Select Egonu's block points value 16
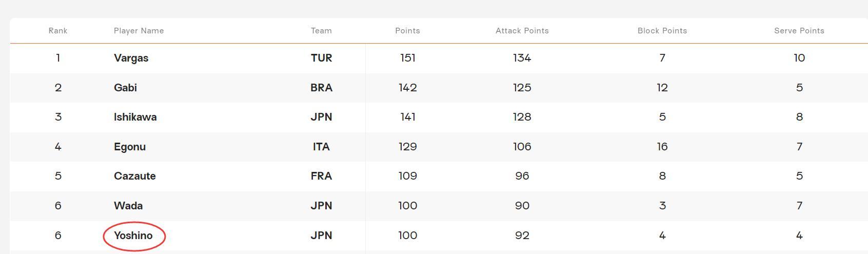 pos(662,147)
